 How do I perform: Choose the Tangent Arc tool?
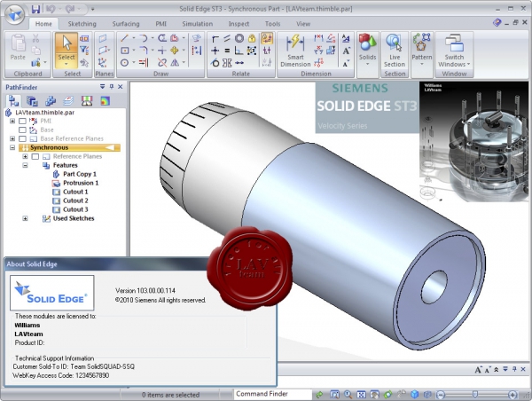[144, 38]
